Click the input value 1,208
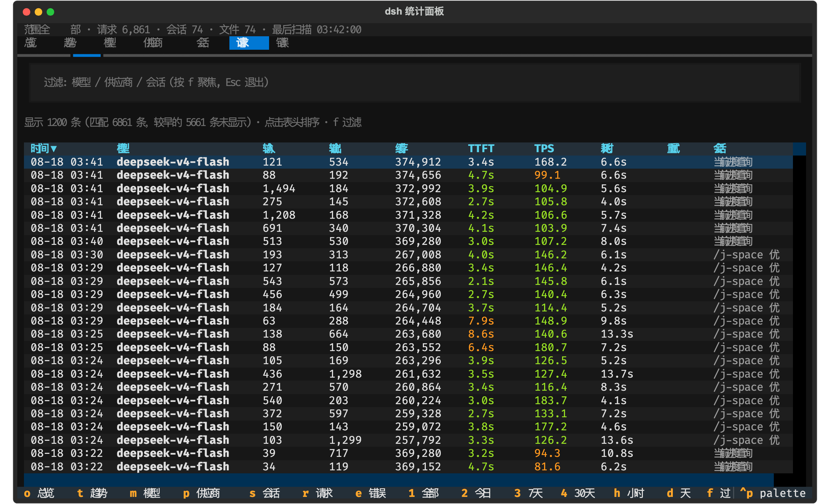Screen dimensions: 830x504 [x=279, y=215]
